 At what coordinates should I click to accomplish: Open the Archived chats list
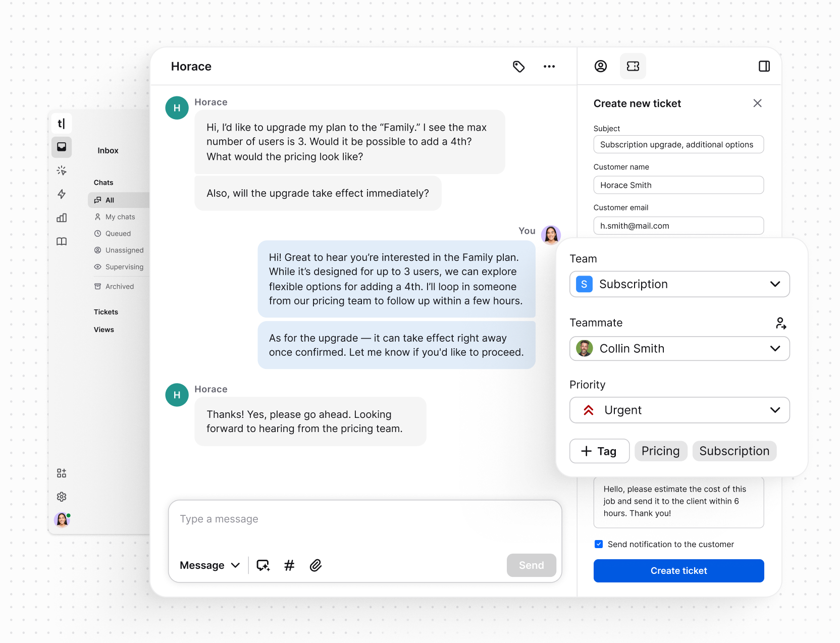[x=120, y=287]
